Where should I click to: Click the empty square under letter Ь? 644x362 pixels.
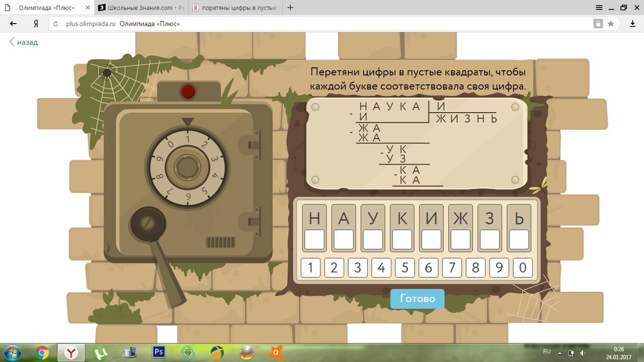(519, 239)
